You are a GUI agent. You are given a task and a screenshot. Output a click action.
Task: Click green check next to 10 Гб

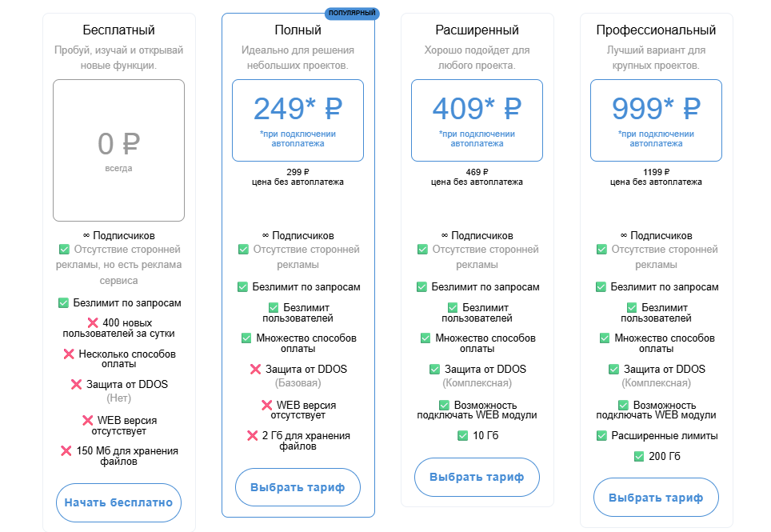pyautogui.click(x=462, y=436)
